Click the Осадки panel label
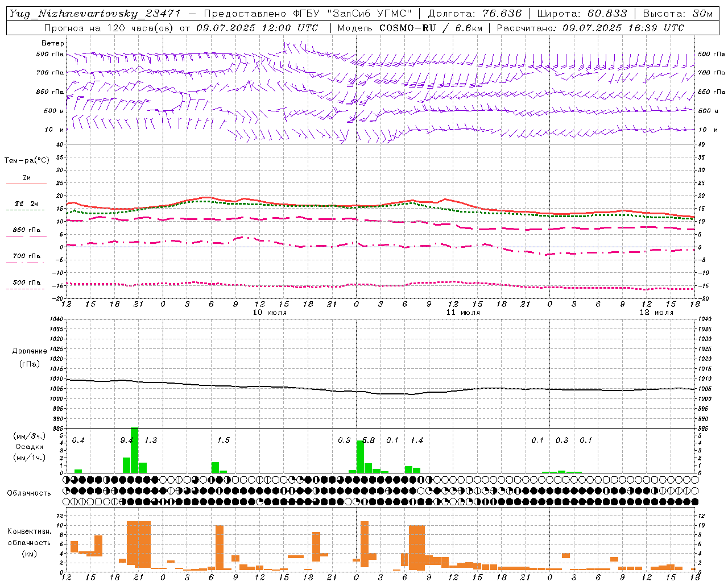 click(30, 447)
